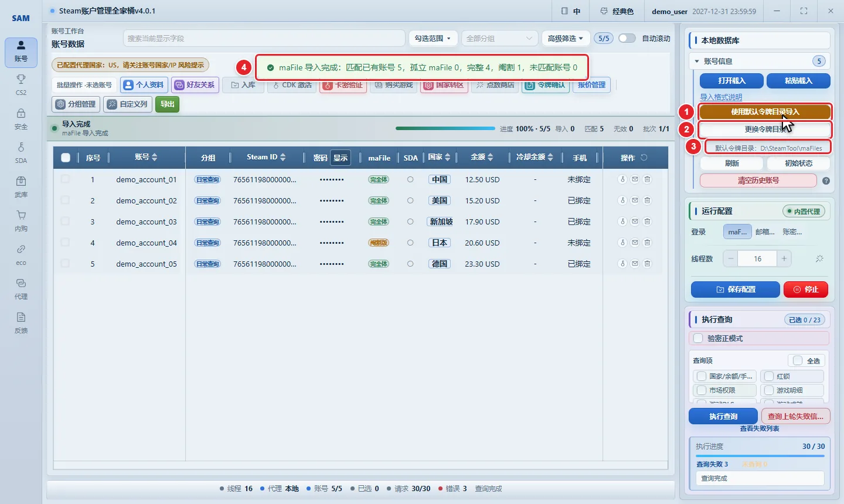Open the 武库 sidebar icon
This screenshot has width=844, height=504.
tap(21, 186)
